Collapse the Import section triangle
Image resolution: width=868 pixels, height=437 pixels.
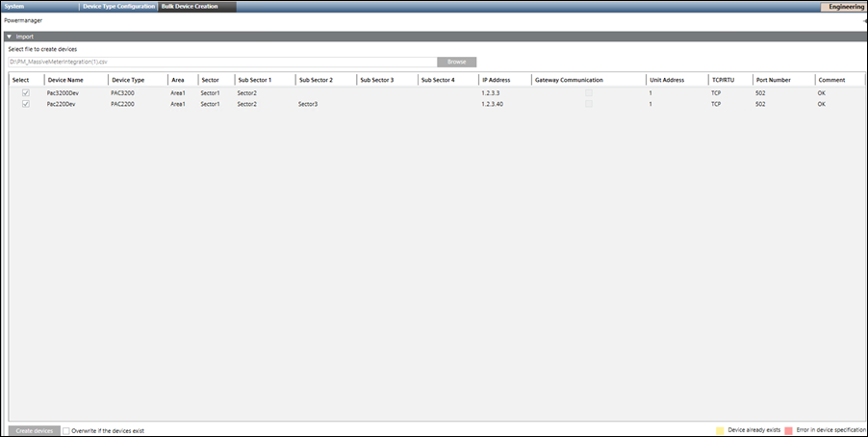point(9,37)
